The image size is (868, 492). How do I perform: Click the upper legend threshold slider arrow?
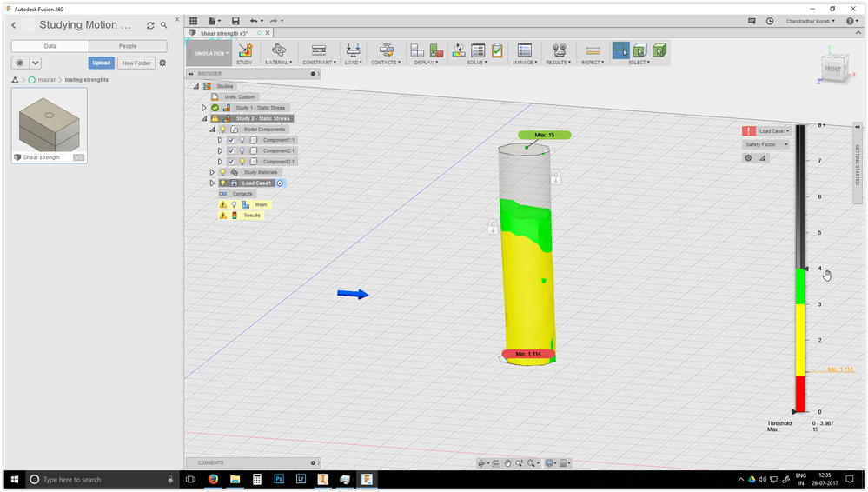click(806, 269)
